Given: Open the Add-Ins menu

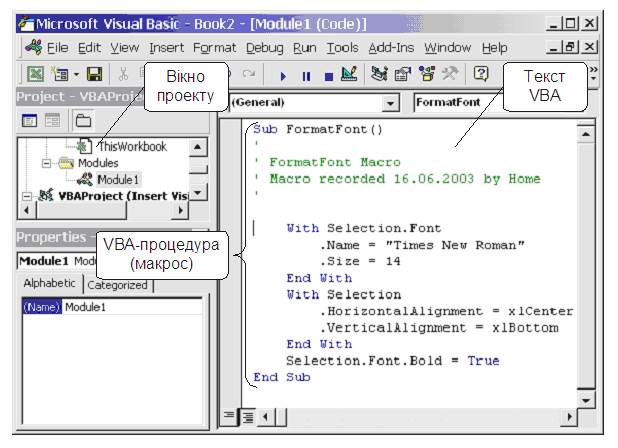Looking at the screenshot, I should pyautogui.click(x=391, y=48).
